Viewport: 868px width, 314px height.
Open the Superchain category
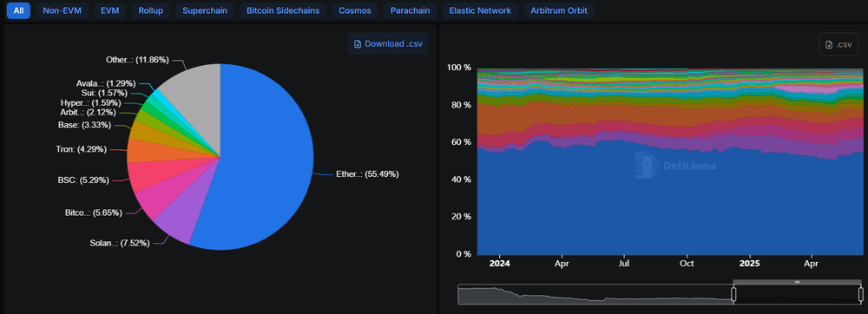205,10
